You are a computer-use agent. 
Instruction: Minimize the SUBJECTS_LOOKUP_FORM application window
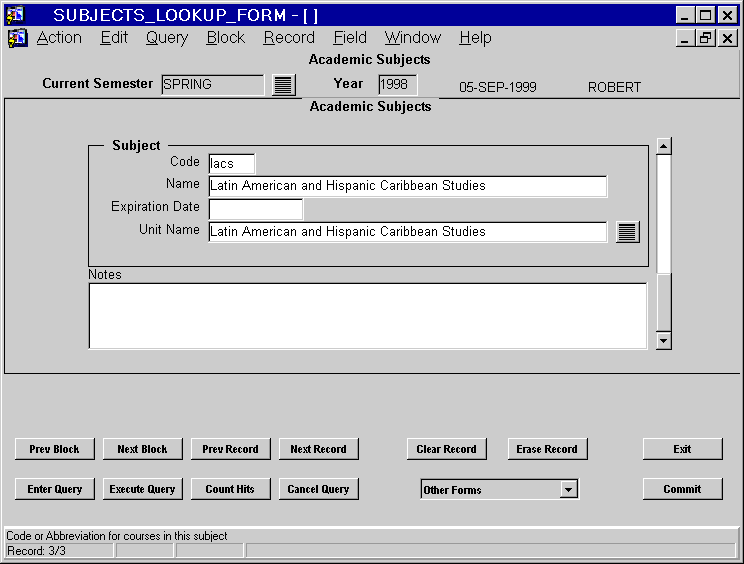click(x=684, y=15)
